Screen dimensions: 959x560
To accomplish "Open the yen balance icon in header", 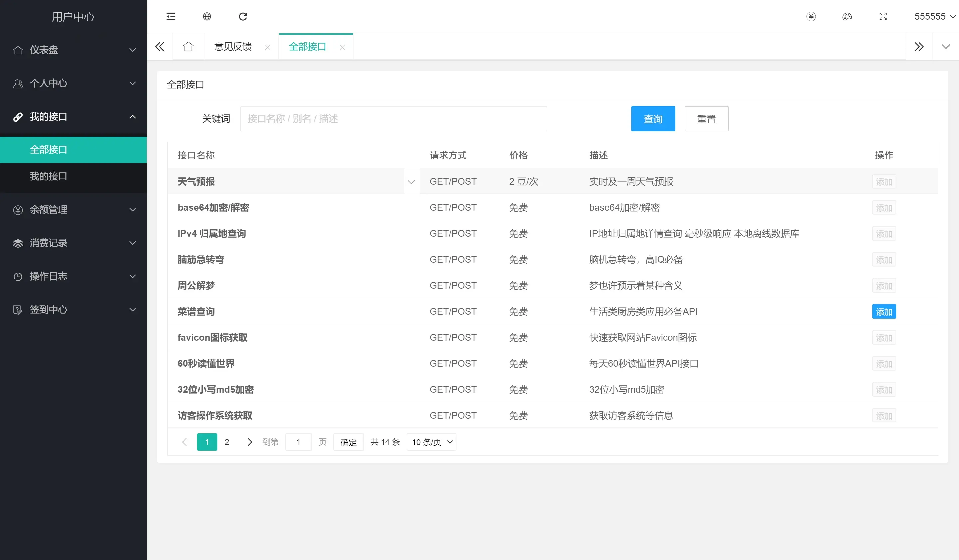I will (811, 16).
